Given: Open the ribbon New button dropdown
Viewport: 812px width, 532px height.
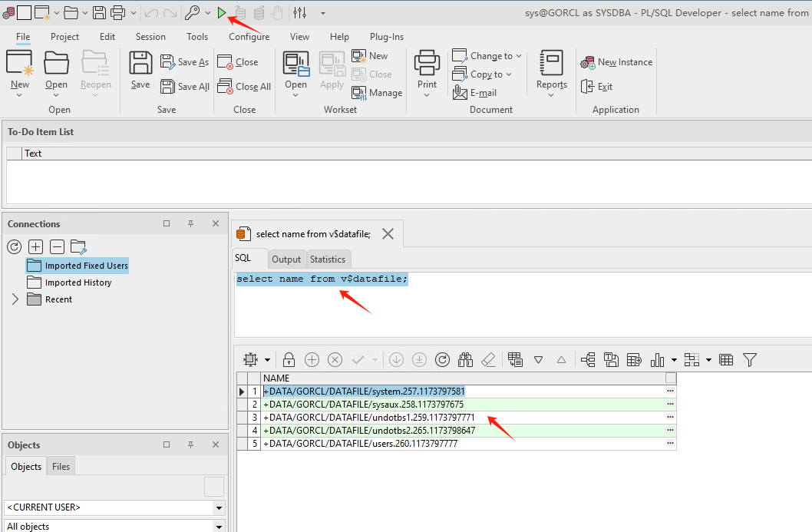Looking at the screenshot, I should 20,95.
